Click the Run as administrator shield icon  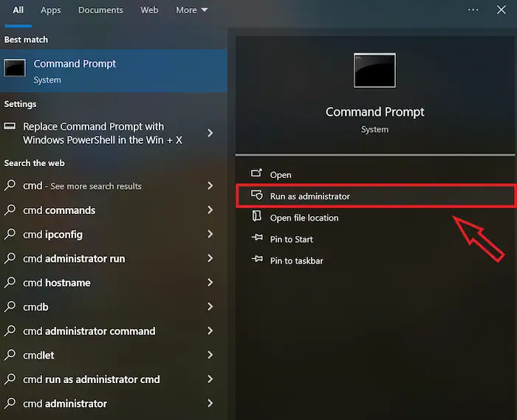(257, 196)
